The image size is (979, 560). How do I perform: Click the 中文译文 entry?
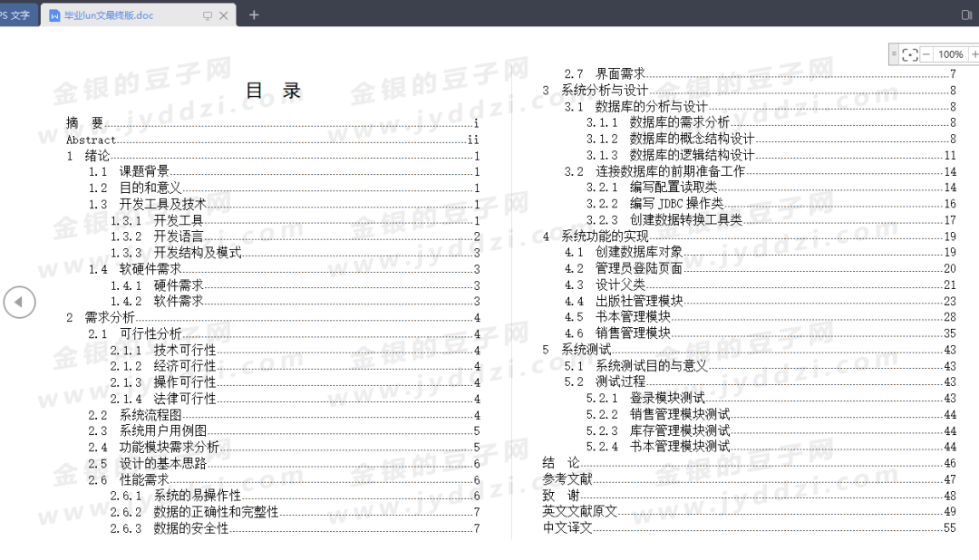pyautogui.click(x=750, y=527)
